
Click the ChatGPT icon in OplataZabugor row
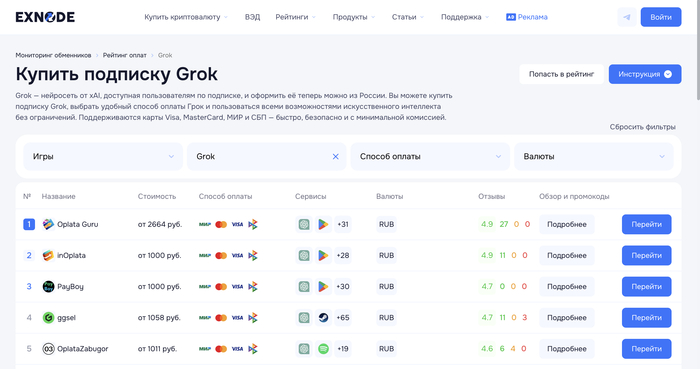pyautogui.click(x=304, y=348)
